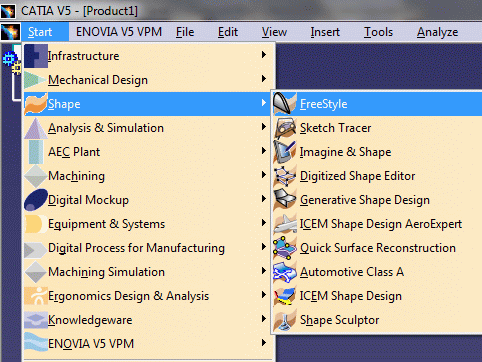Viewport: 482px width, 362px height.
Task: Select Automotive Class A label
Action: pyautogui.click(x=352, y=272)
